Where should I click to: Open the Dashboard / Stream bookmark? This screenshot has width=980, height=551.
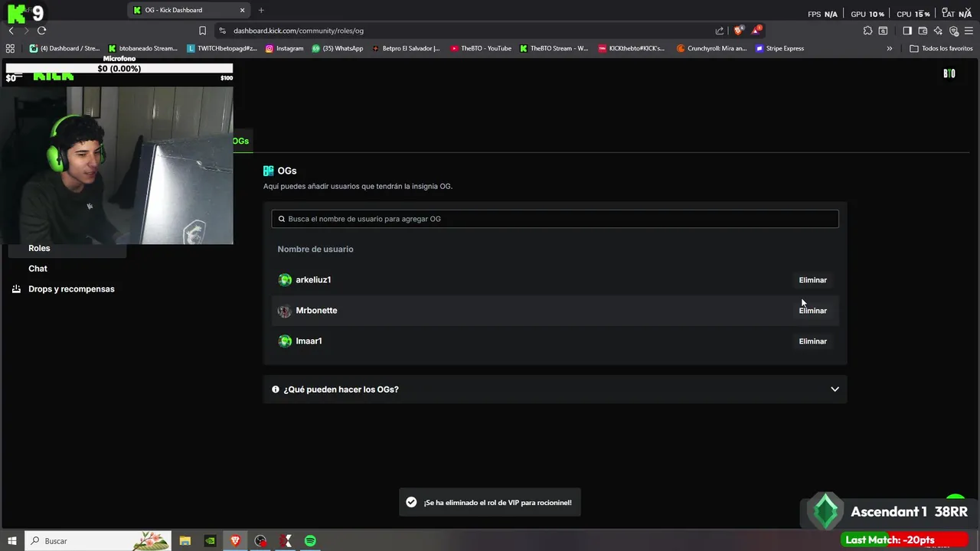pyautogui.click(x=64, y=48)
